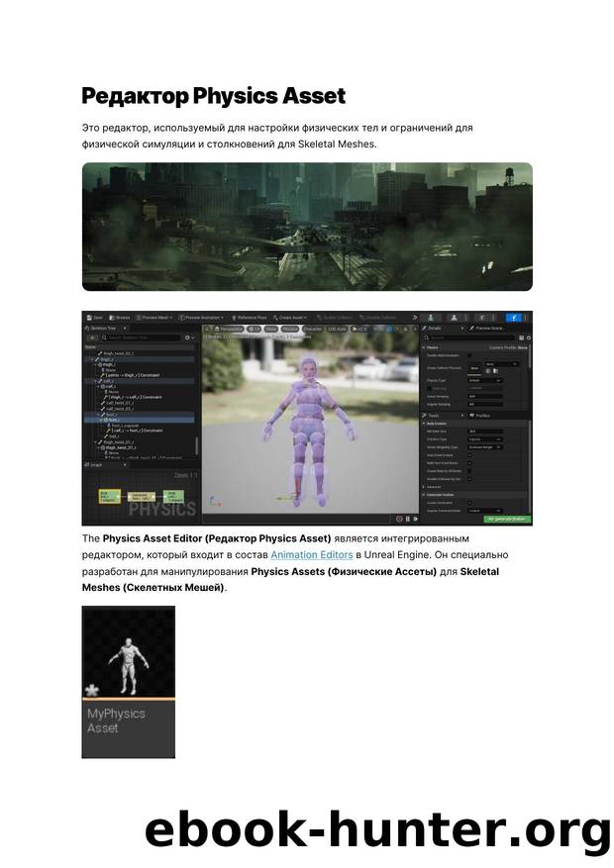Click the viewport playback speed button
Viewport: 614px width, 868px height.
click(x=359, y=329)
